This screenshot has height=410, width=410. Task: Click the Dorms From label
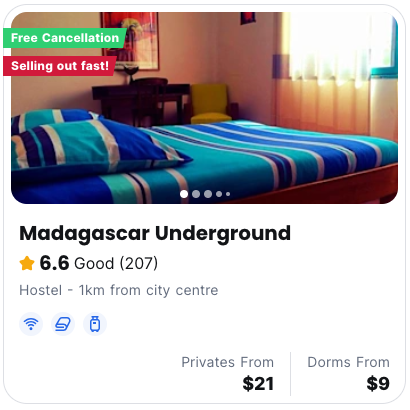point(348,362)
